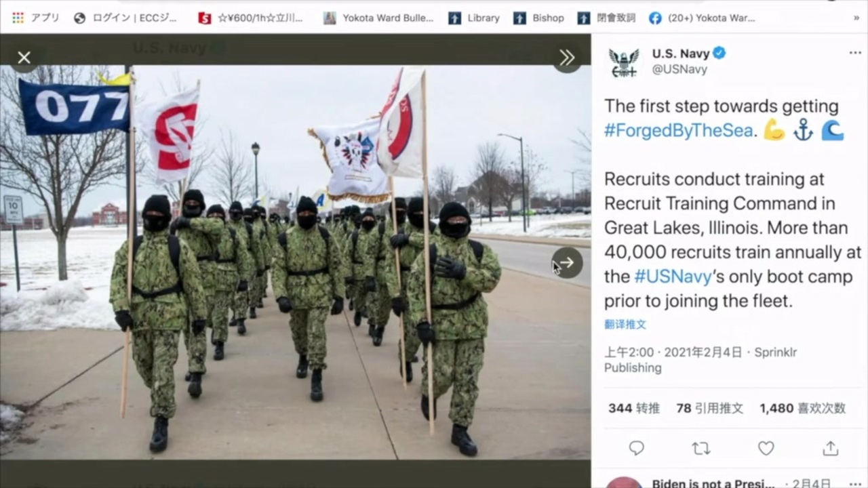The image size is (868, 488).
Task: Close the photo viewer with X
Action: pyautogui.click(x=24, y=58)
